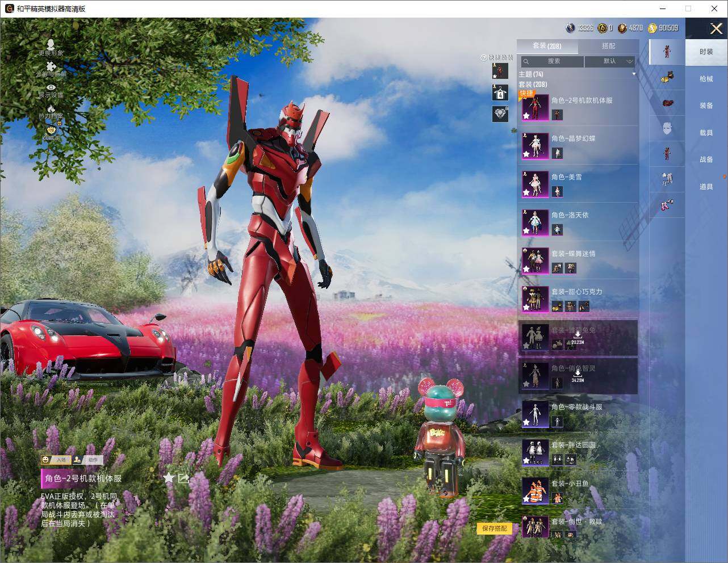The height and width of the screenshot is (563, 728).
Task: Open the pink weapon-shaped category icon
Action: [667, 205]
